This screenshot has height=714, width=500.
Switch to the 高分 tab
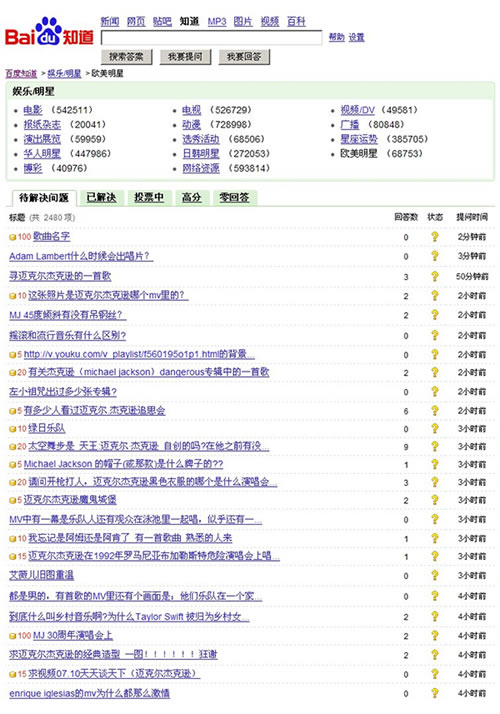(x=191, y=198)
